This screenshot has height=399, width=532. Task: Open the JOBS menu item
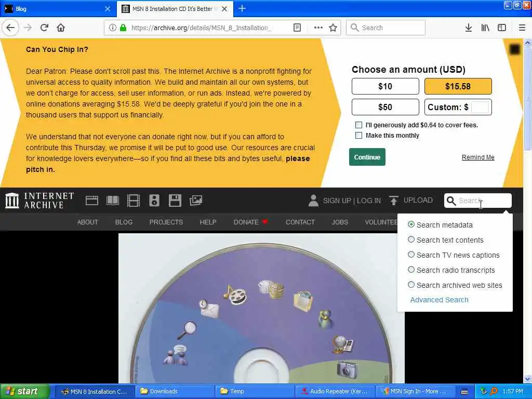tap(340, 222)
